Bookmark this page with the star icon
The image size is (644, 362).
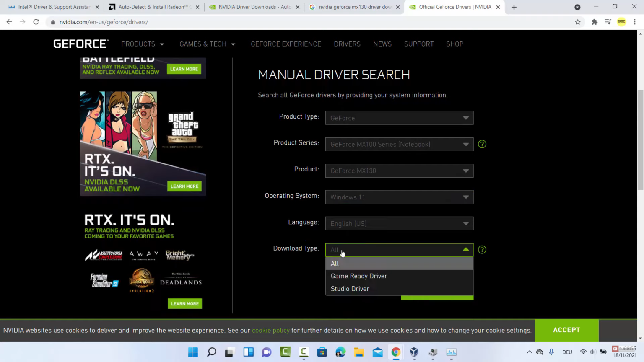pos(578,22)
